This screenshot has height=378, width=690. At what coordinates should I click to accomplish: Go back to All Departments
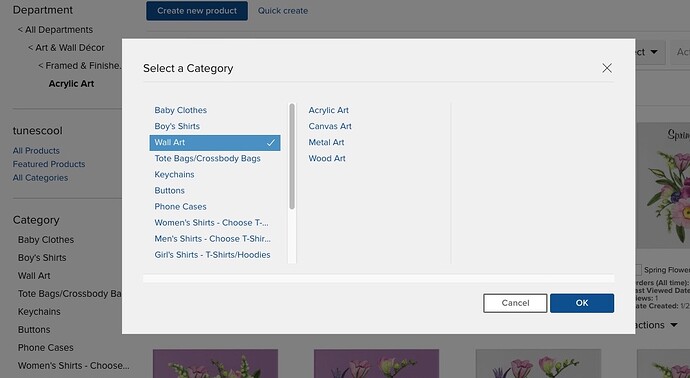55,29
